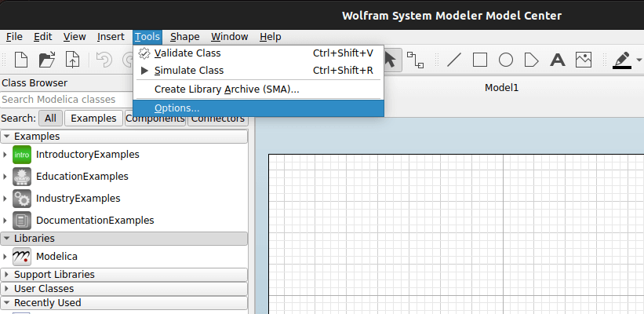Click the diagram grid canvas
This screenshot has height=314, width=644.
point(456,234)
